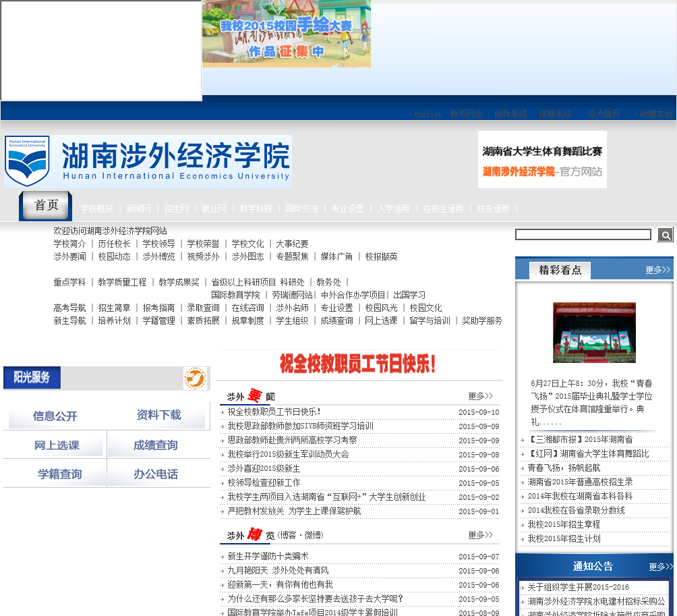Click the 信息公开 service button
The image size is (677, 616).
55,416
